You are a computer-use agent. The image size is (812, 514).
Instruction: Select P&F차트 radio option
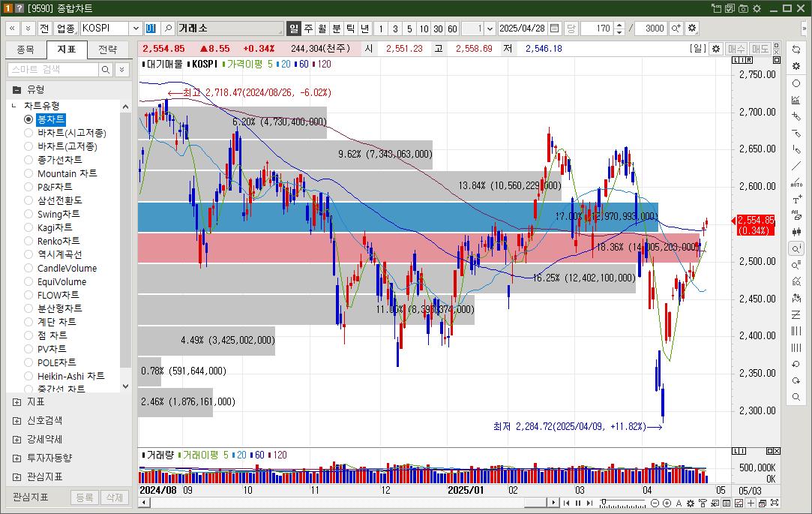[x=28, y=187]
